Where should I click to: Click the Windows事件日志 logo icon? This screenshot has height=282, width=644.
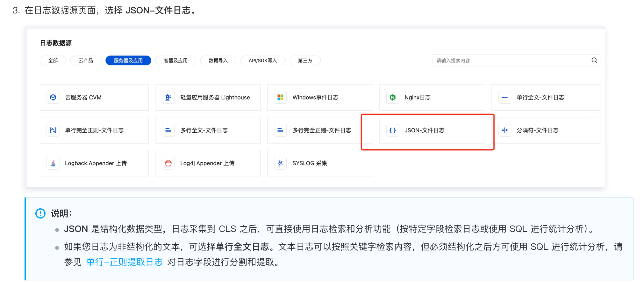[x=280, y=97]
